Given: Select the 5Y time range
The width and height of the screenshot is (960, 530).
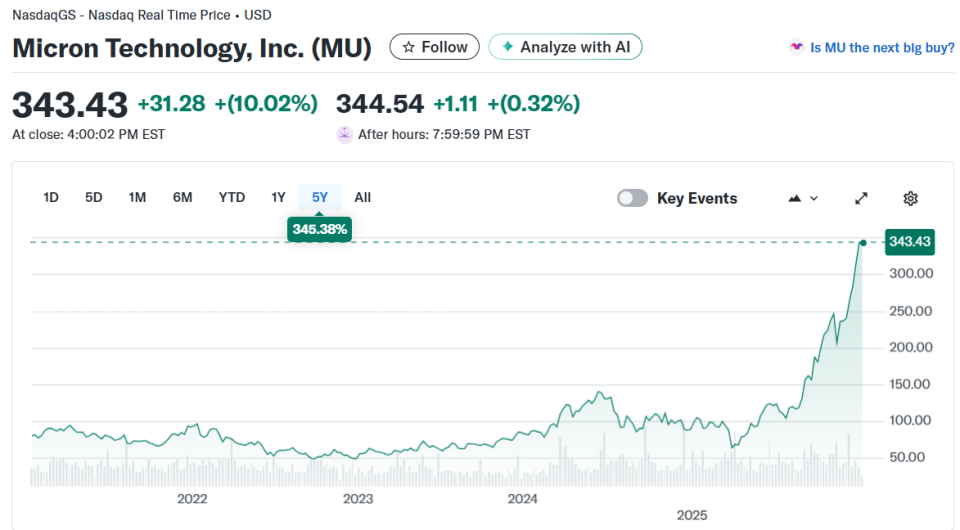Looking at the screenshot, I should coord(320,197).
